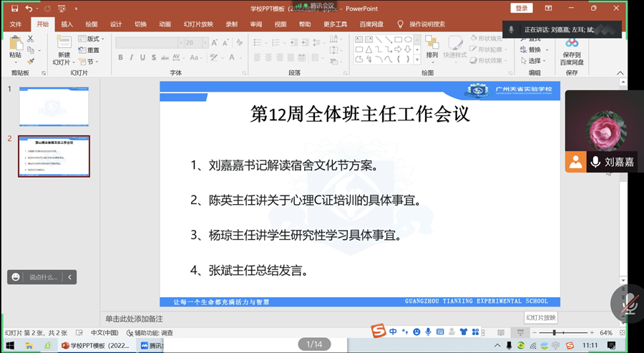Switch to the Insert (插入) tab
This screenshot has height=353, width=644.
[x=67, y=24]
